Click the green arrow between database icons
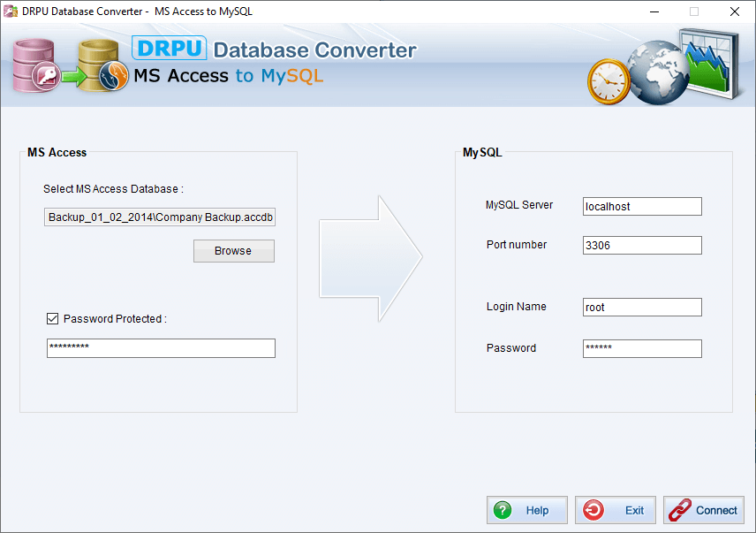This screenshot has width=756, height=533. tap(74, 76)
